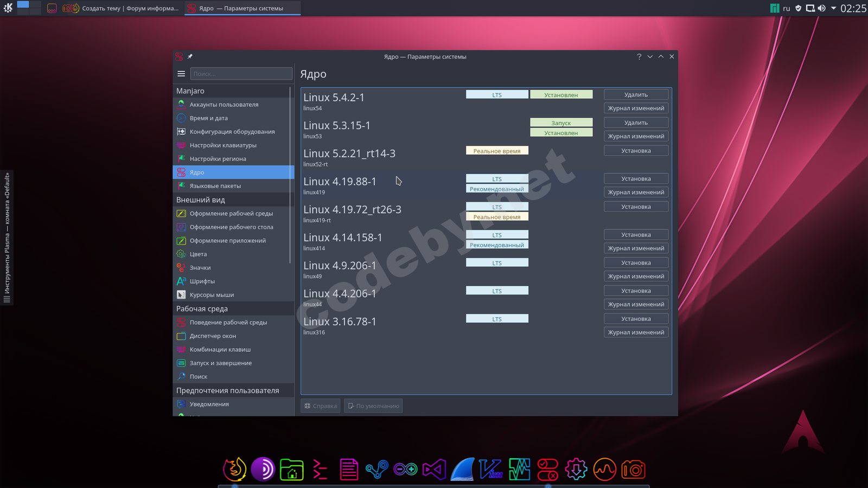Select the Курсоры мыши cursor icon
This screenshot has height=488, width=868.
[181, 294]
